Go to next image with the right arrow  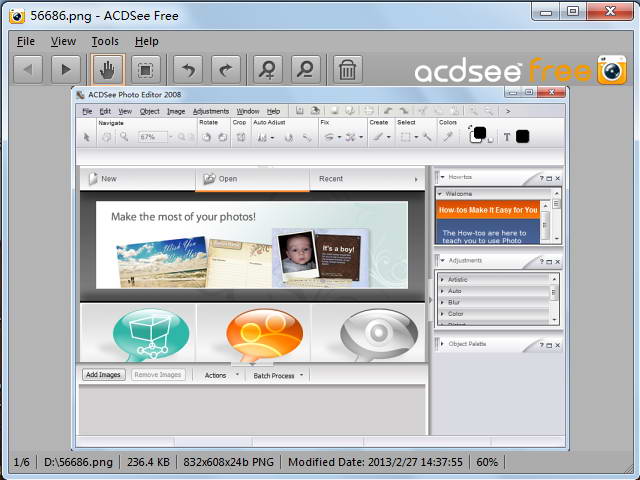(66, 69)
